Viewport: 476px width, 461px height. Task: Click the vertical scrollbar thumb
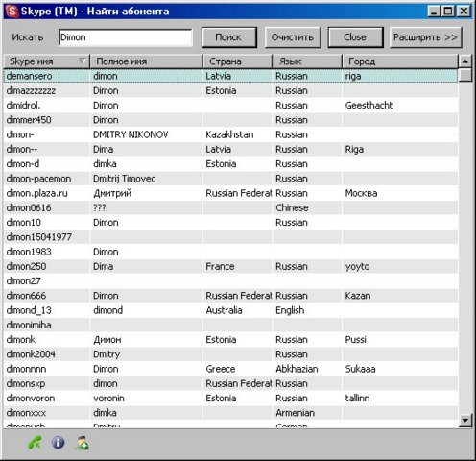(465, 75)
